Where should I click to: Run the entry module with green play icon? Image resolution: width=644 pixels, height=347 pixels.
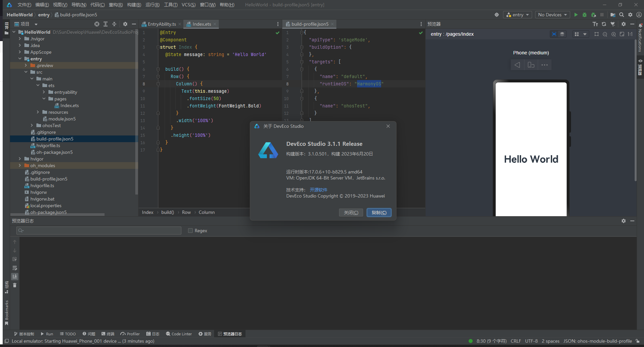pyautogui.click(x=576, y=15)
